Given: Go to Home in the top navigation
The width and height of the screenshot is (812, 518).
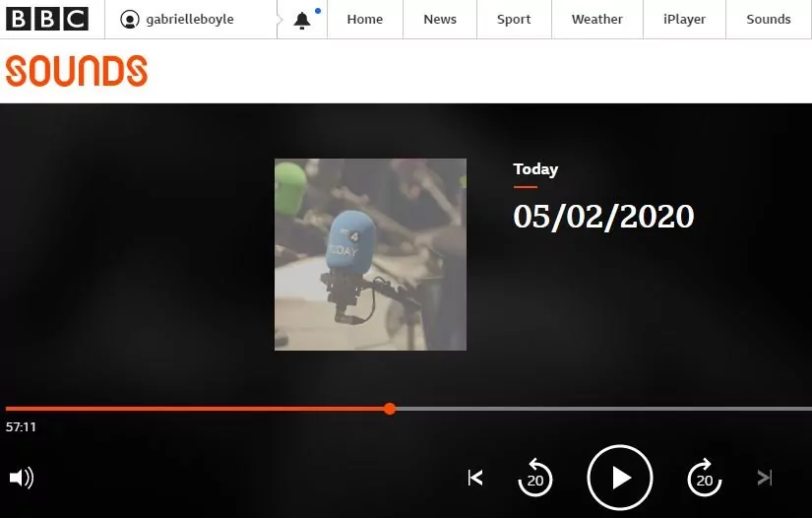Looking at the screenshot, I should point(365,20).
